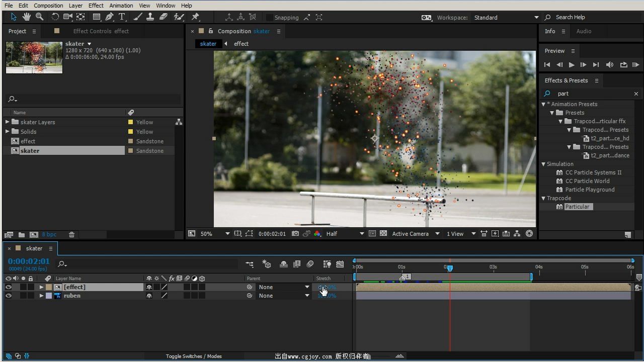Select the Selection arrow tool

pos(14,17)
